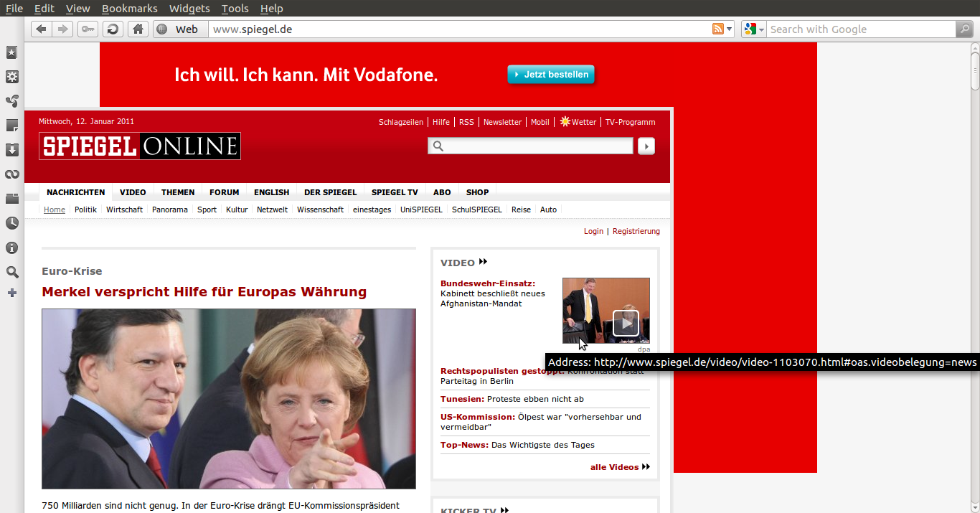Open the Widgets gear panel in sidebar
Image resolution: width=980 pixels, height=513 pixels.
tap(11, 77)
